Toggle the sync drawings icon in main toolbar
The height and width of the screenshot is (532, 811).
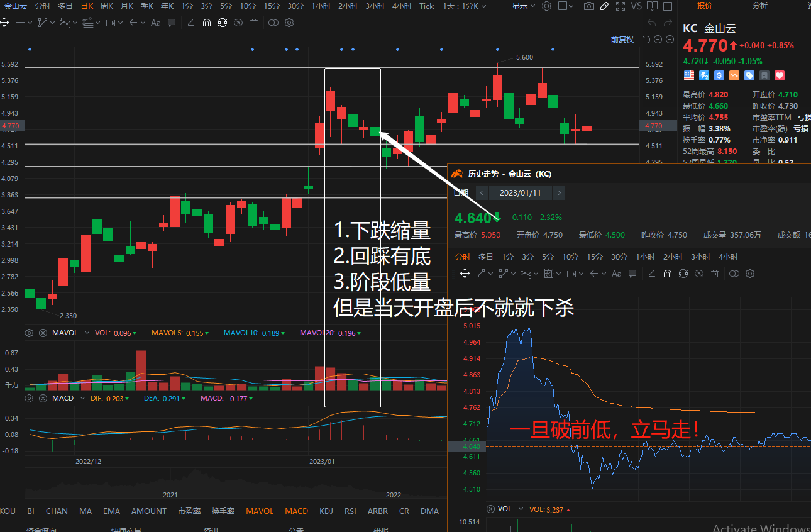coord(223,23)
